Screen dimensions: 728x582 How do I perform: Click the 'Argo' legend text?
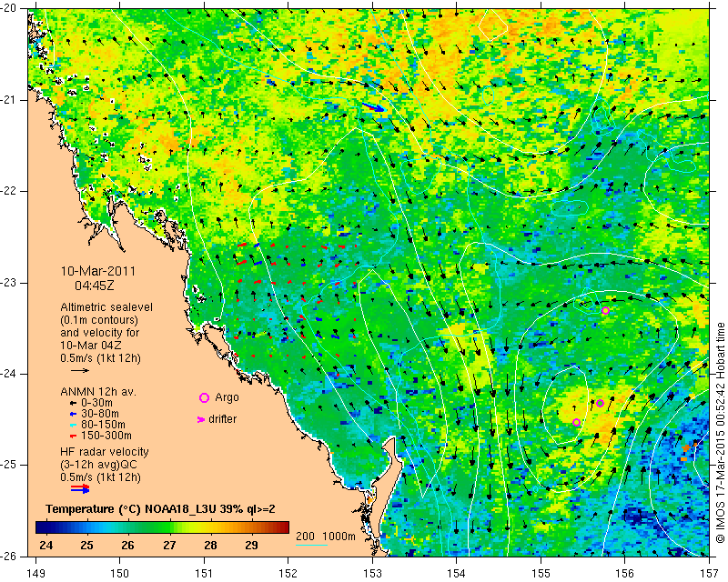click(x=227, y=397)
